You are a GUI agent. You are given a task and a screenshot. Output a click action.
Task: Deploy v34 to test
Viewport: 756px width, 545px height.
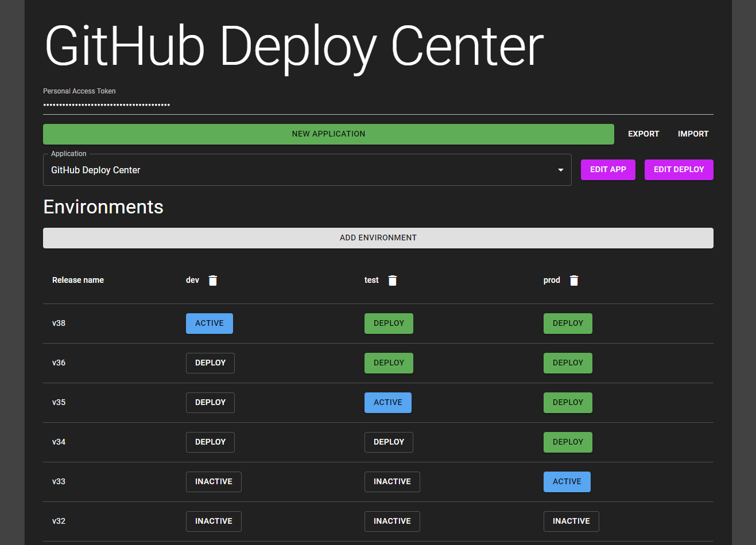coord(389,442)
